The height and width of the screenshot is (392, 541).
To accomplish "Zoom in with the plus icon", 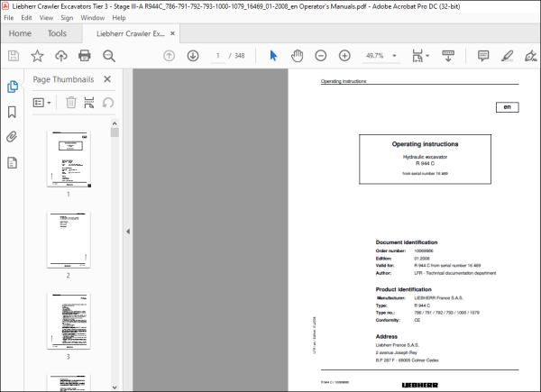I will pos(344,56).
